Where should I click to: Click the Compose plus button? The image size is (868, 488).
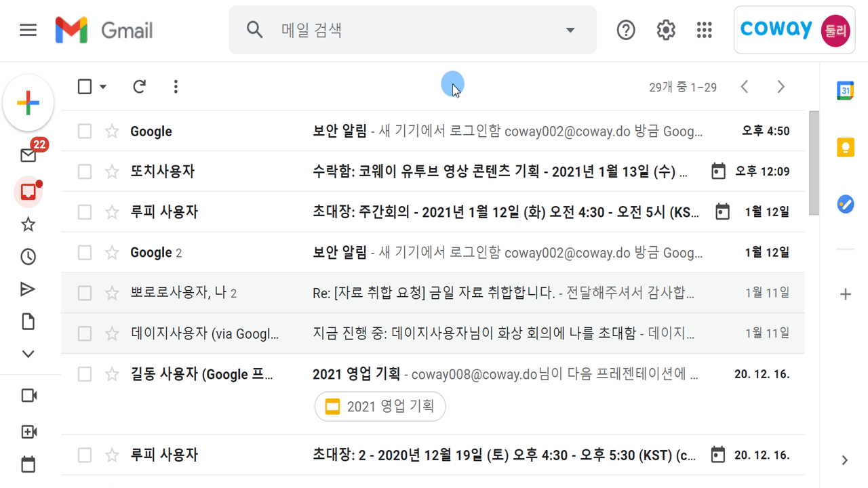28,104
